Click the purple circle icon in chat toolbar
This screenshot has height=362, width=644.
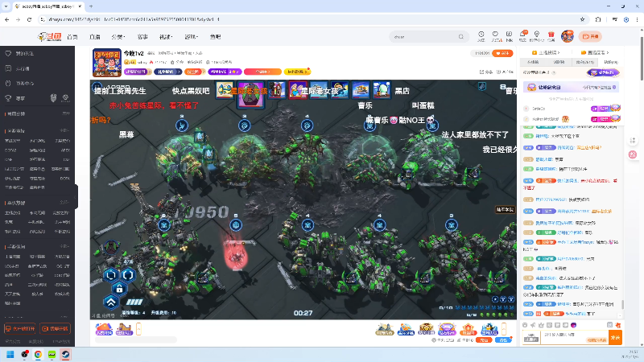(x=574, y=325)
